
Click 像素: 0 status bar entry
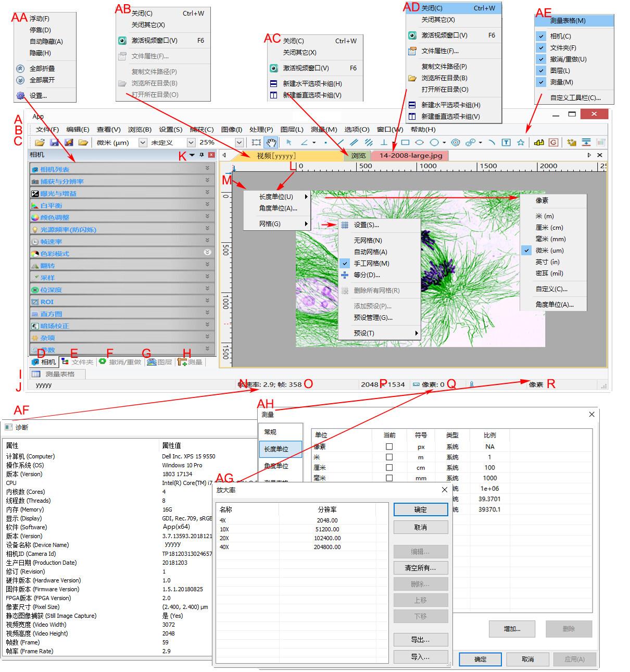click(x=429, y=385)
